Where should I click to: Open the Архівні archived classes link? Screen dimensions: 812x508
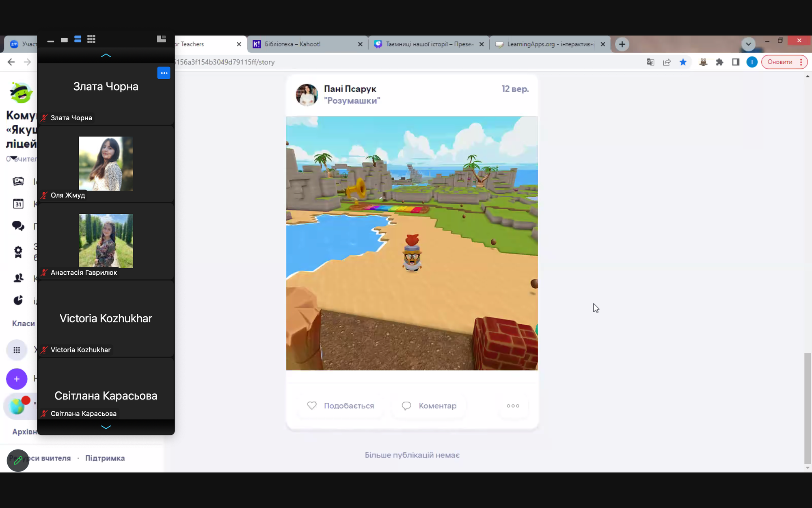click(25, 432)
